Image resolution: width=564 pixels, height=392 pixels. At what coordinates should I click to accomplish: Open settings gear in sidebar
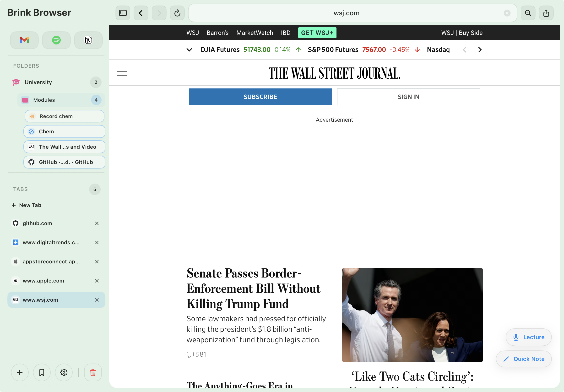[64, 372]
